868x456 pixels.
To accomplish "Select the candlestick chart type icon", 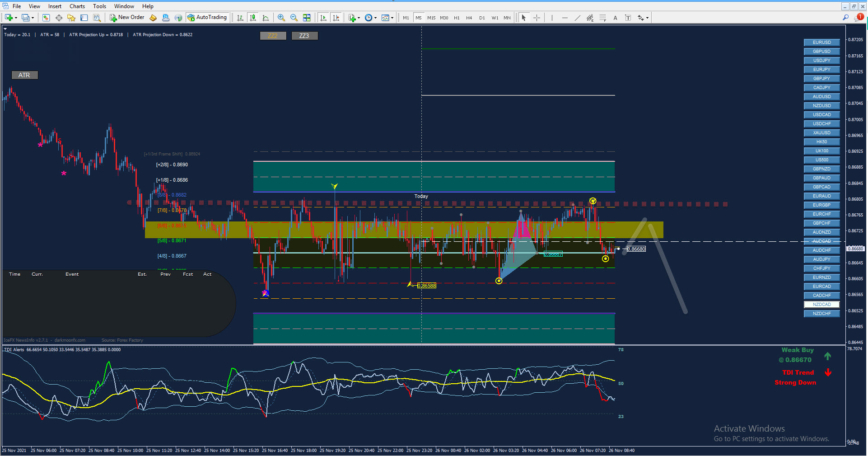I will [253, 18].
